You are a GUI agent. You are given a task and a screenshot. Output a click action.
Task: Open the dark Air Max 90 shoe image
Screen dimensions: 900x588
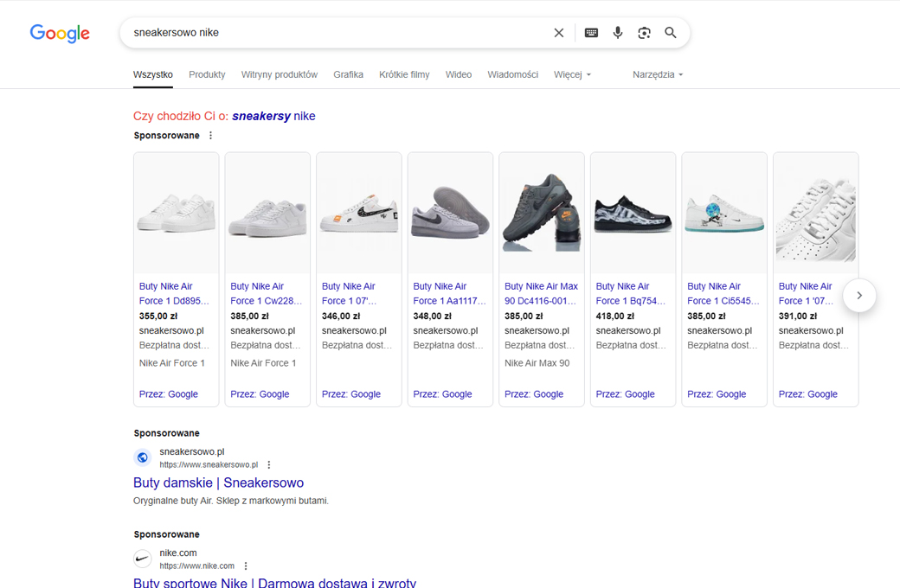541,213
